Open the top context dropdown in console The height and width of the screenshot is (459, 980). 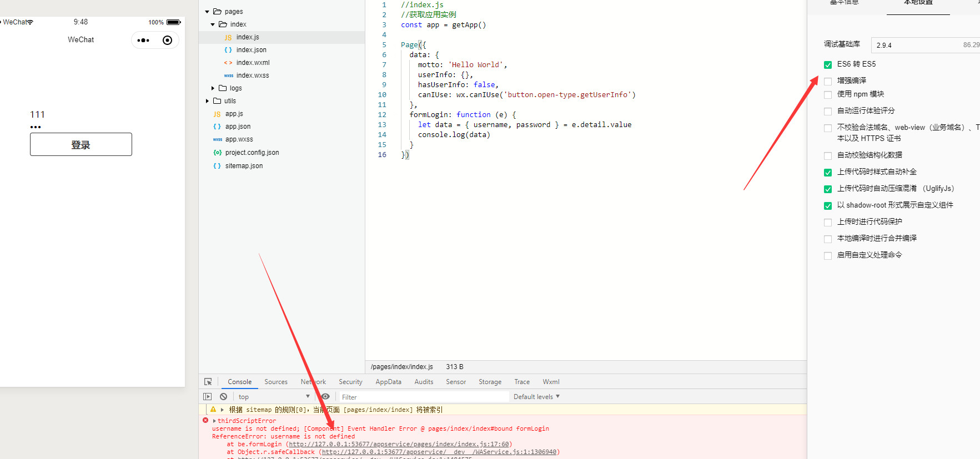tap(274, 397)
